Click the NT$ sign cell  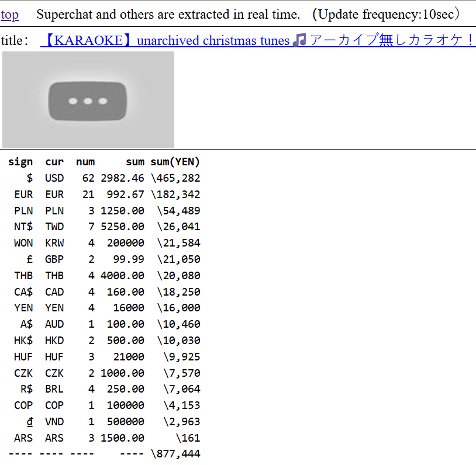(23, 227)
